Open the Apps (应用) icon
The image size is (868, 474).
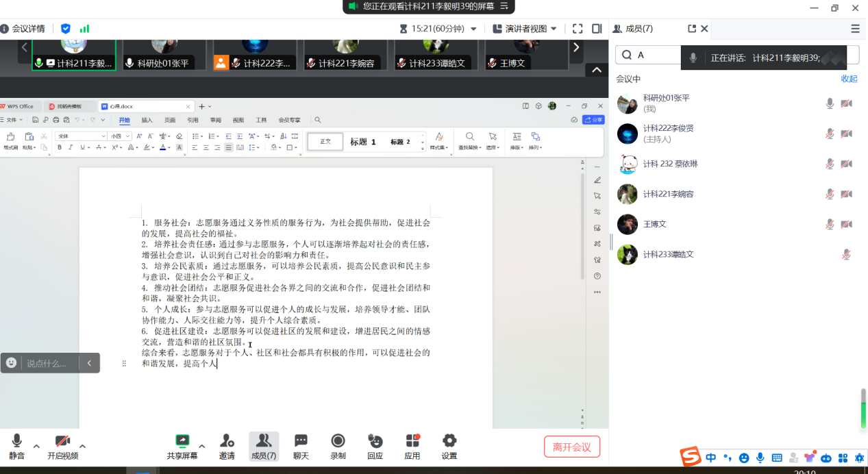click(412, 441)
